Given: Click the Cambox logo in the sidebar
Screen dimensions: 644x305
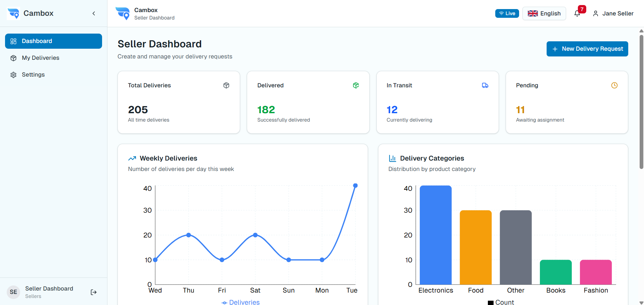Looking at the screenshot, I should pyautogui.click(x=13, y=13).
